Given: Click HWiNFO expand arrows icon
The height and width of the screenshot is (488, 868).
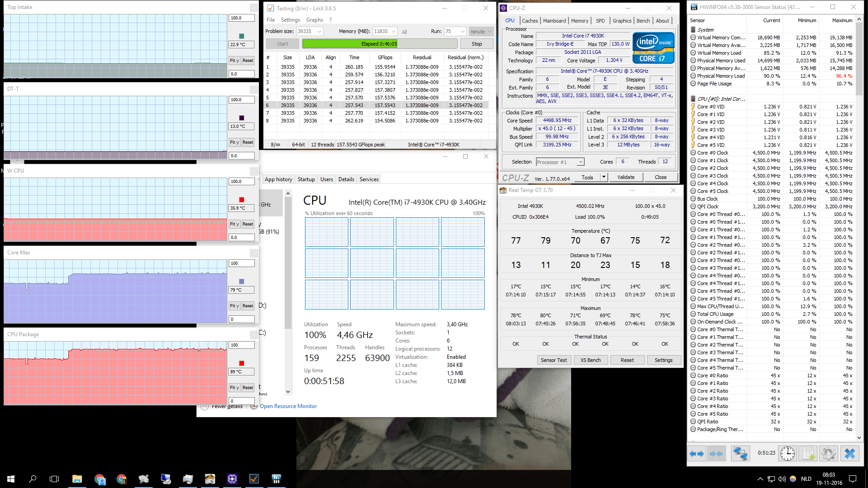Looking at the screenshot, I should pyautogui.click(x=696, y=453).
